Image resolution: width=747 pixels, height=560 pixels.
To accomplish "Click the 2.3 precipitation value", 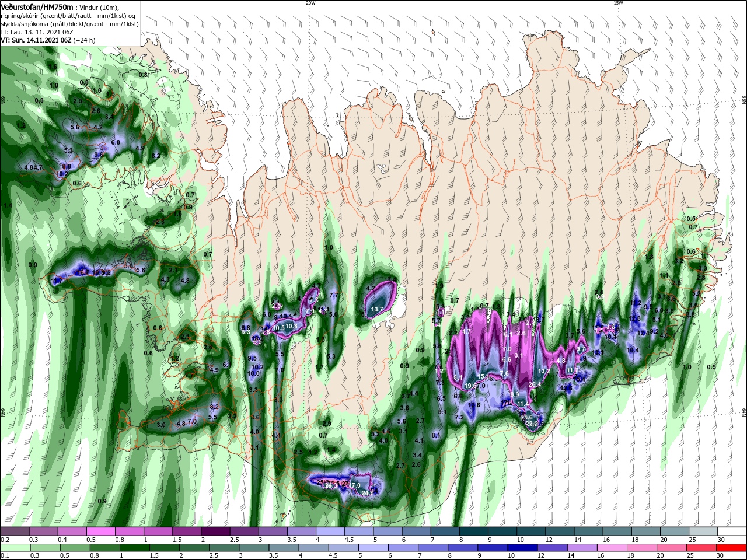I will (159, 222).
